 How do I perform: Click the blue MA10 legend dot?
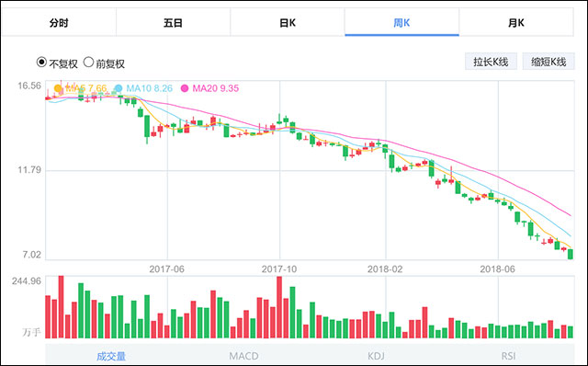pyautogui.click(x=119, y=88)
